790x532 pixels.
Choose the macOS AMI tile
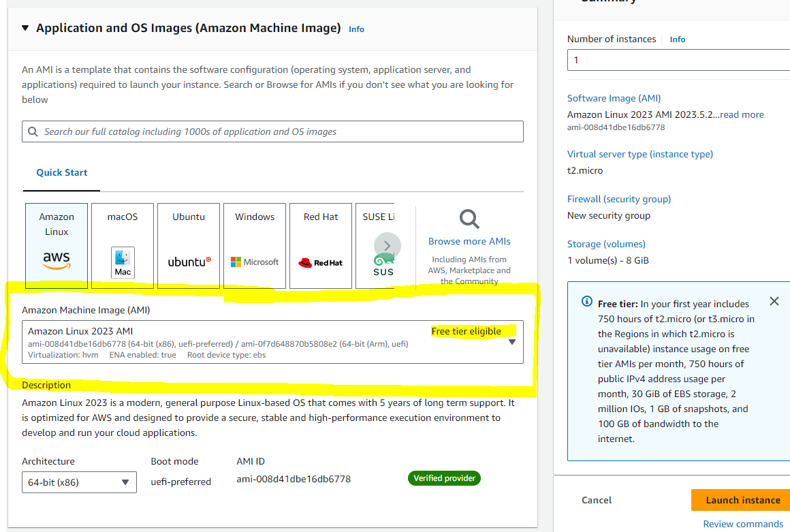tap(123, 245)
